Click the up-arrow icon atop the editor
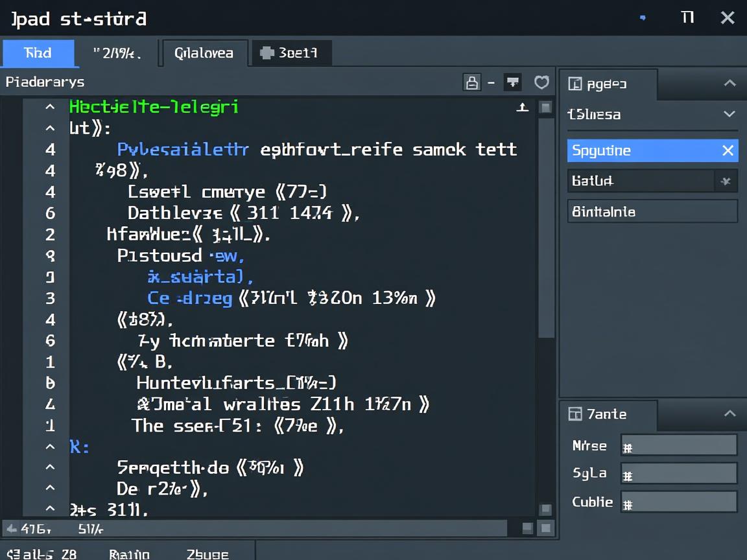Viewport: 747px width, 560px height. tap(522, 108)
